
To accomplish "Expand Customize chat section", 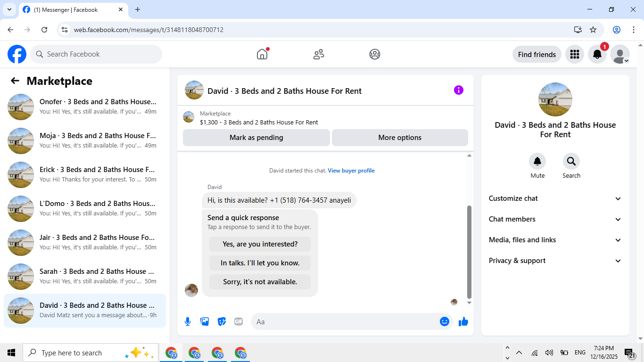I will point(555,198).
